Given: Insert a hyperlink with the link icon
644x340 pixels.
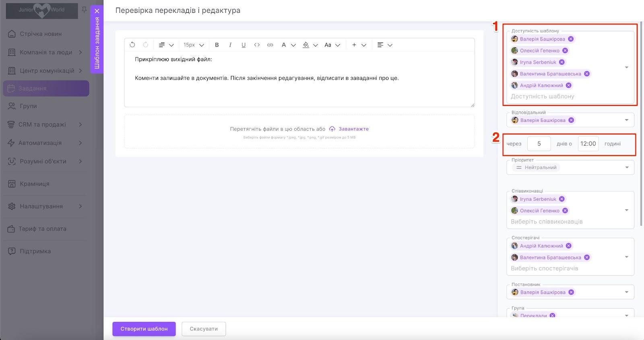Looking at the screenshot, I should (x=270, y=45).
